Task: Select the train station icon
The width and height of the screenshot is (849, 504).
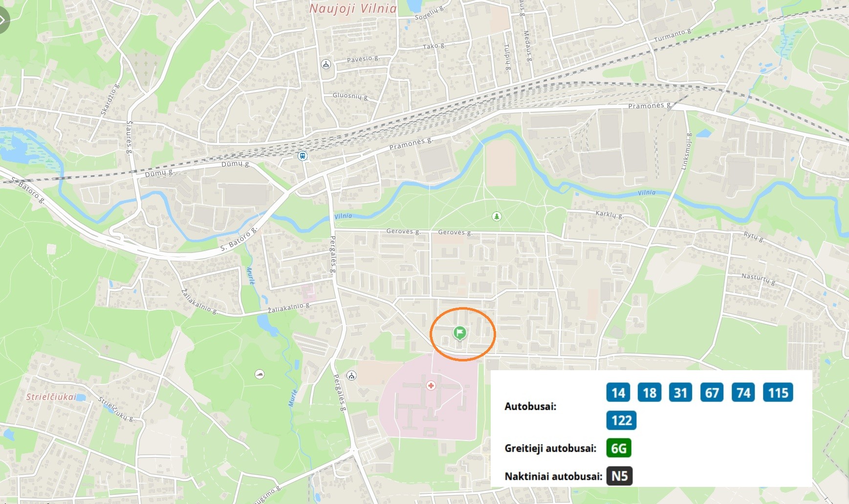Action: [x=303, y=156]
